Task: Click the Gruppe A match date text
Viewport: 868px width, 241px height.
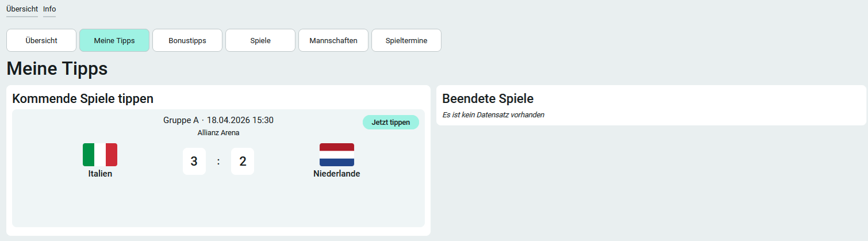Action: tap(218, 120)
